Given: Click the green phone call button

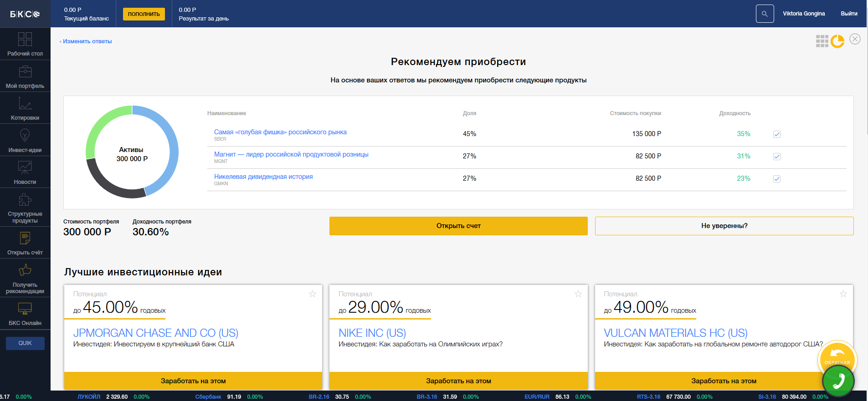Looking at the screenshot, I should tap(838, 381).
